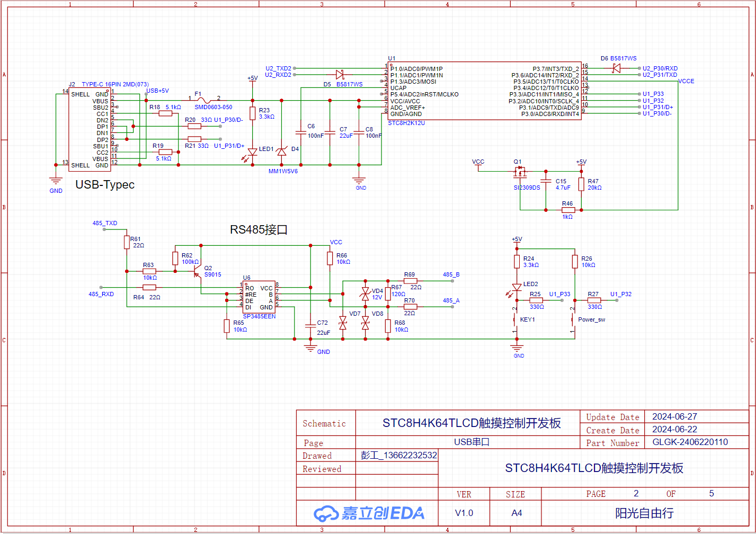
Task: Select the Update Date value 2024-06-27
Action: pos(674,416)
